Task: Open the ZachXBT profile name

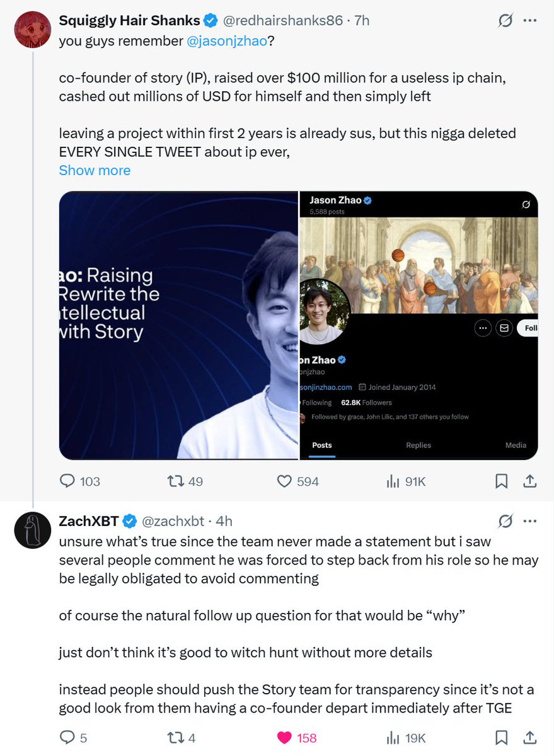Action: (88, 521)
